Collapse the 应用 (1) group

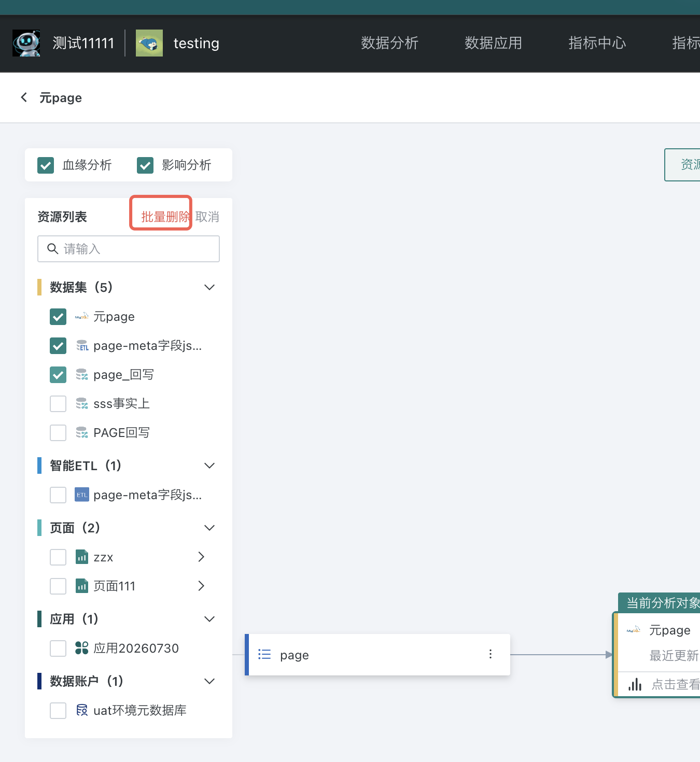pos(209,619)
